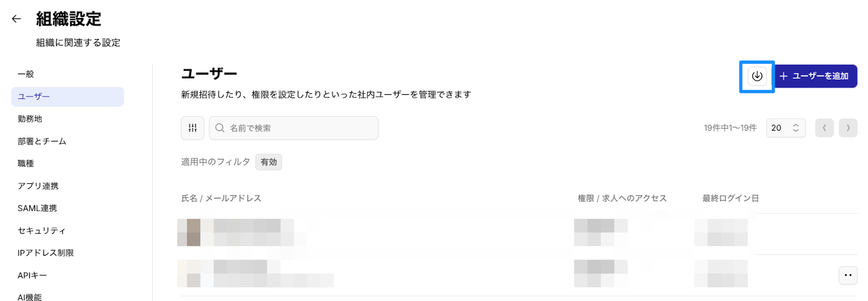The width and height of the screenshot is (868, 301).
Task: Go to SAML連携 settings
Action: (37, 208)
